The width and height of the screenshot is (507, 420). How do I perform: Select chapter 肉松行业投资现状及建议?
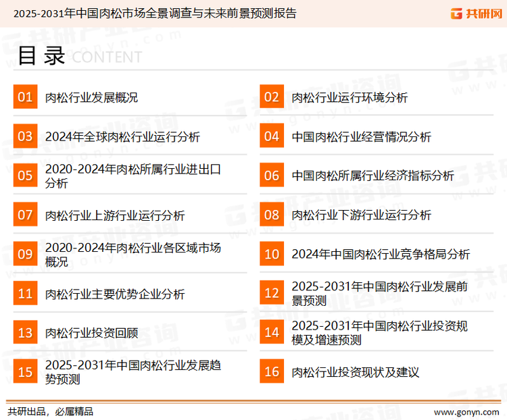point(356,372)
